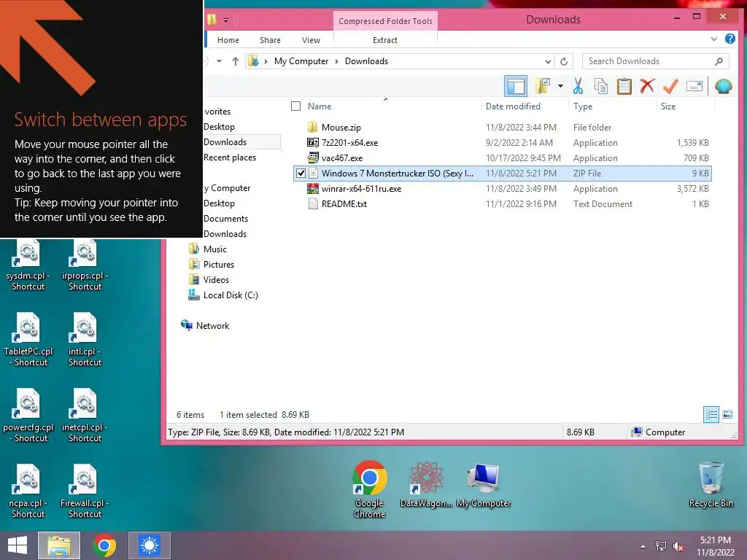Select the powercfg.cpl shortcut icon
The height and width of the screenshot is (560, 747).
(x=28, y=415)
